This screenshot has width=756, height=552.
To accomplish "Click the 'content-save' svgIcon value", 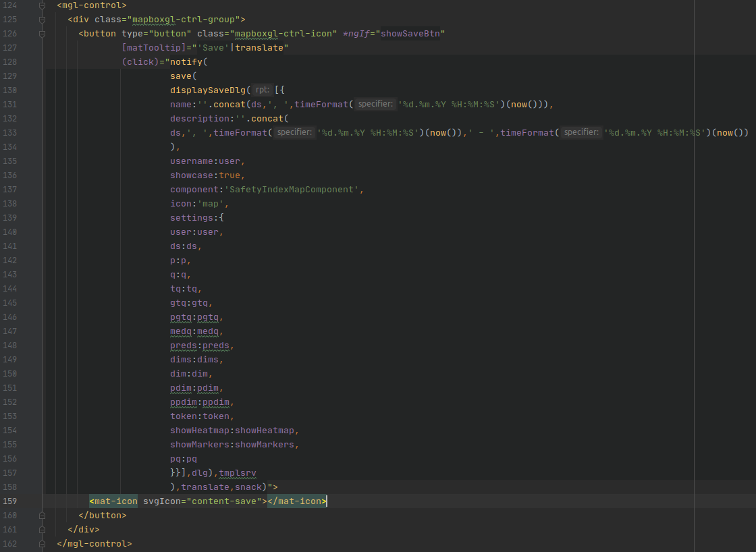I will [x=223, y=501].
